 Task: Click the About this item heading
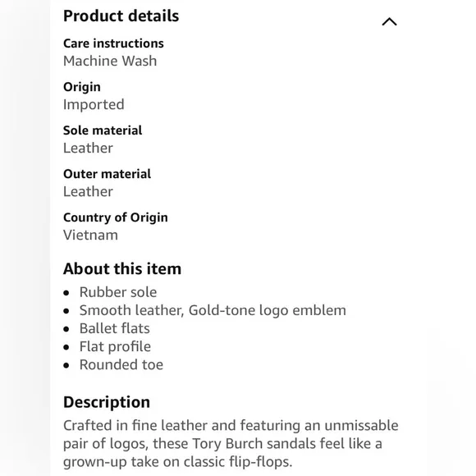(122, 269)
